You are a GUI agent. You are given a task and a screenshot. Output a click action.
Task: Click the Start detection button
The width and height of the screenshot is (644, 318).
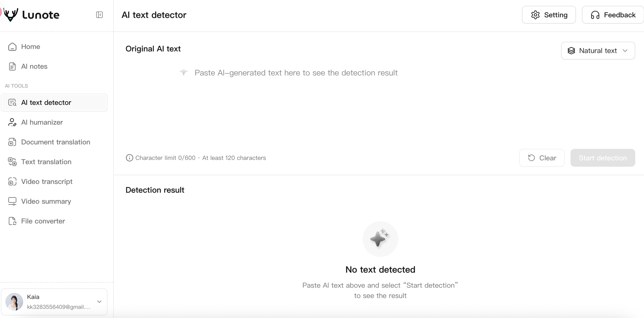[603, 158]
